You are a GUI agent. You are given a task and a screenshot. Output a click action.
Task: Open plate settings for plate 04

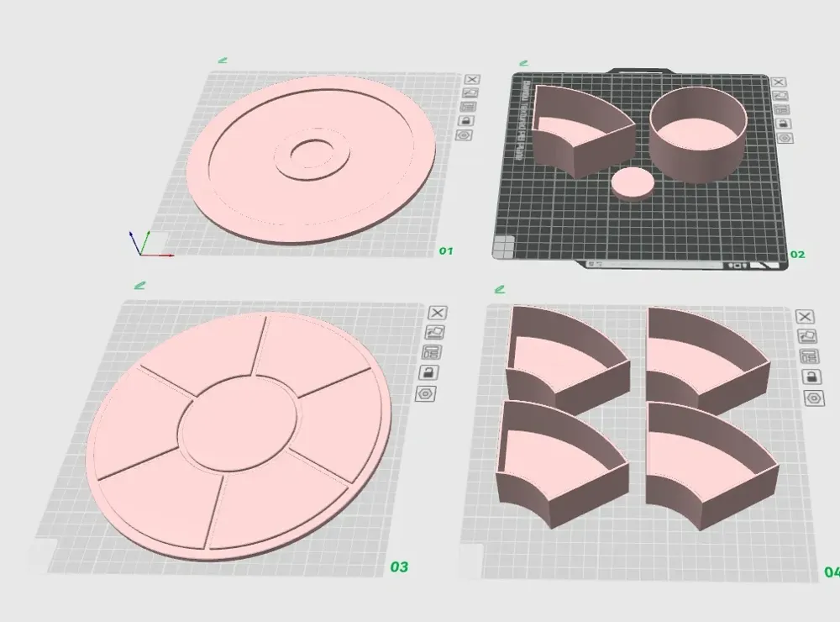coord(814,398)
